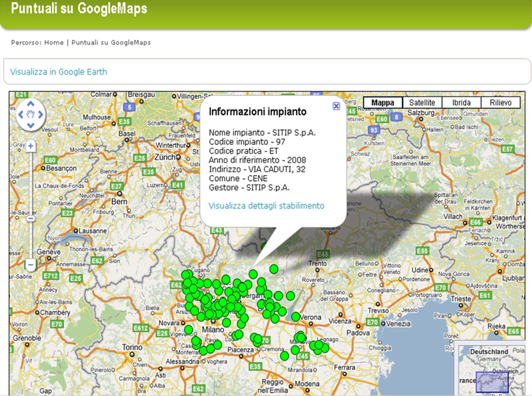Click the Venezia city label on map
The height and width of the screenshot is (396, 532).
coord(399,324)
